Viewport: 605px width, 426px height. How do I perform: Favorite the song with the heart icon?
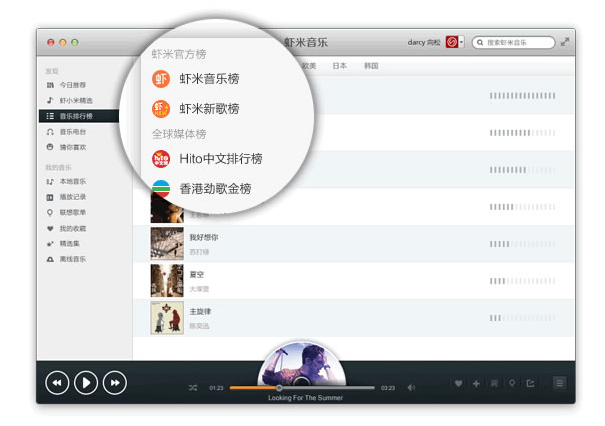(x=458, y=383)
